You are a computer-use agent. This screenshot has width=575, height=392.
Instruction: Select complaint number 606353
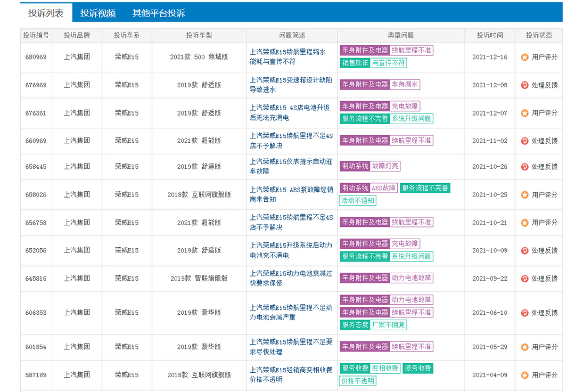tap(36, 313)
